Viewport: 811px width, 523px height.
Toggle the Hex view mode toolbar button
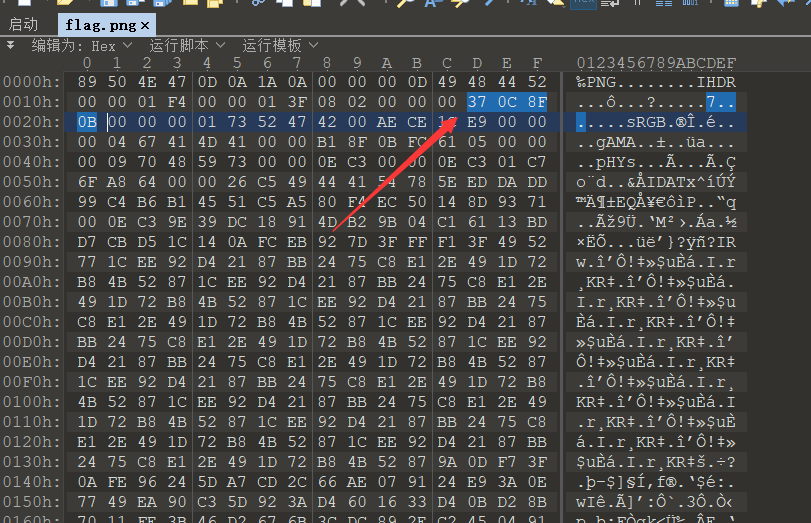pyautogui.click(x=583, y=3)
